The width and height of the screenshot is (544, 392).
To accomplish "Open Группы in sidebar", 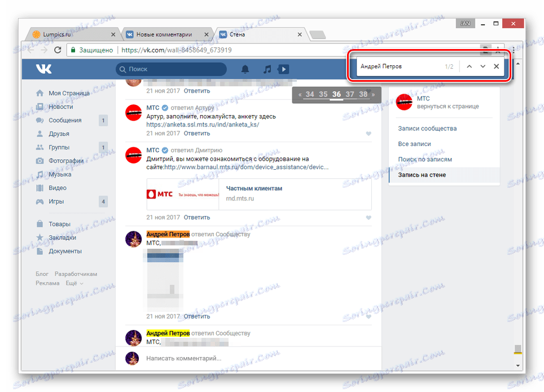I will [x=59, y=147].
